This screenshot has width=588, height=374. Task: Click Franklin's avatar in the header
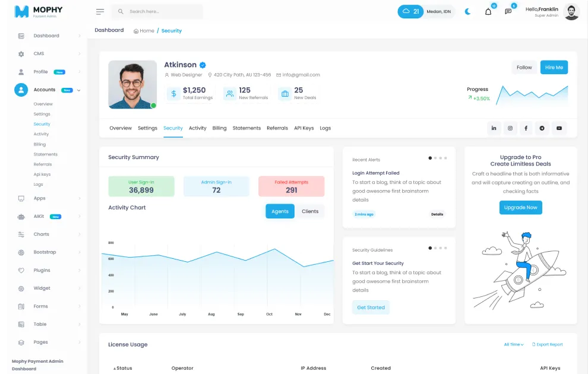tap(571, 12)
